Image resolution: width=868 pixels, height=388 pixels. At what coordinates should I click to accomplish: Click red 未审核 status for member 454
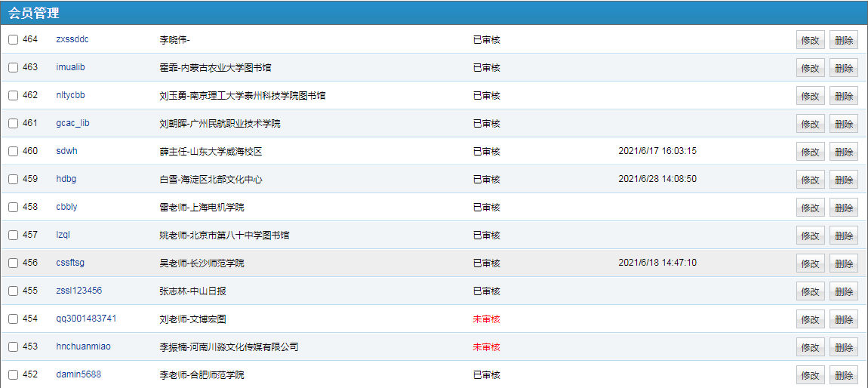point(486,319)
